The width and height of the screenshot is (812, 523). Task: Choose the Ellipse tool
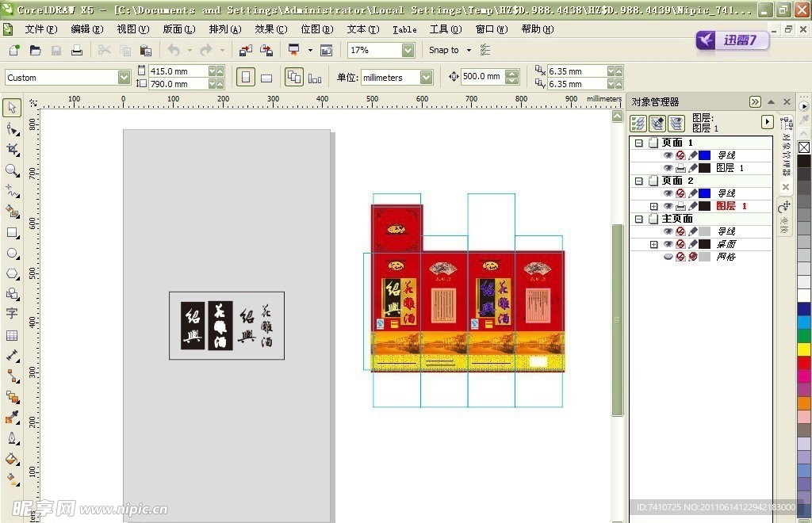click(x=13, y=253)
